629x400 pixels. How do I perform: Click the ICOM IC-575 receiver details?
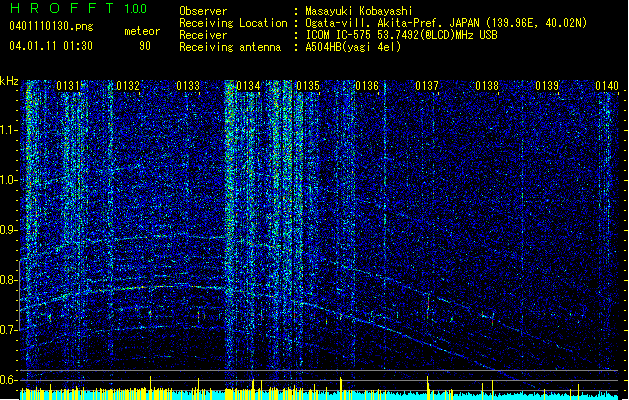pos(401,35)
